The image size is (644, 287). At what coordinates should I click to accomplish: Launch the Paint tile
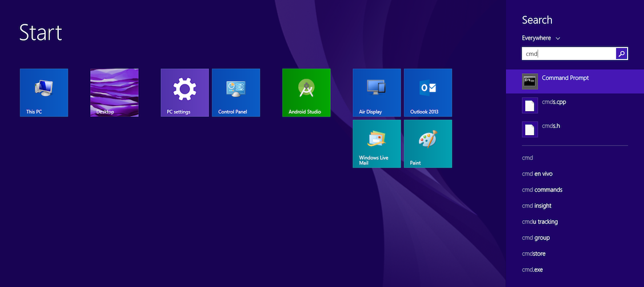click(x=428, y=144)
